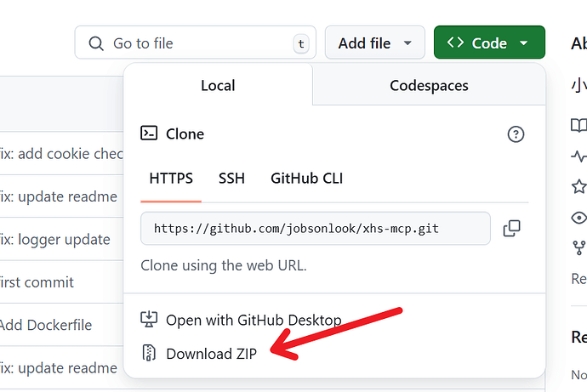Click the search magnifier icon in Go to file
This screenshot has height=392, width=587.
pos(96,43)
